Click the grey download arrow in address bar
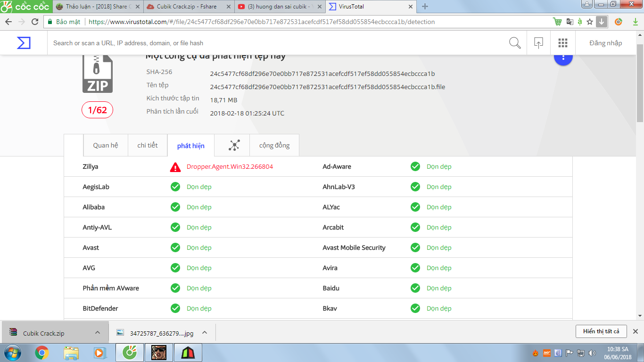This screenshot has height=362, width=644. pyautogui.click(x=602, y=22)
